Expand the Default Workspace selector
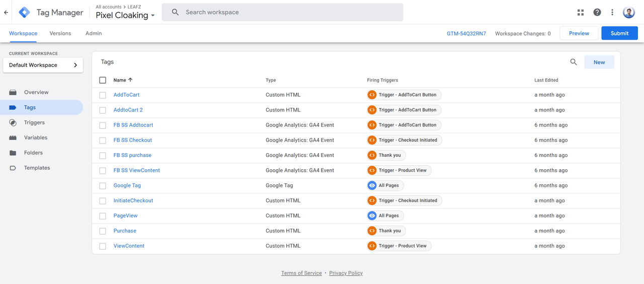The width and height of the screenshot is (644, 284). pyautogui.click(x=43, y=65)
